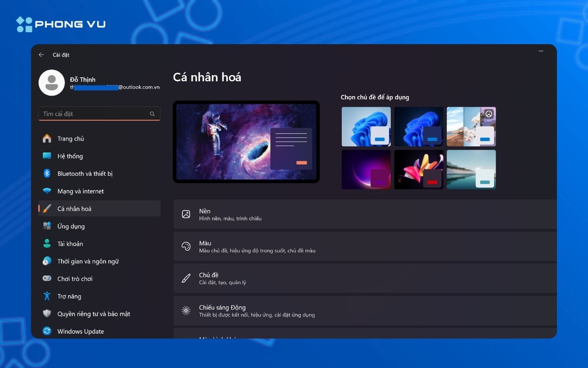Click the Màu palette icon
The image size is (588, 368).
tap(186, 246)
